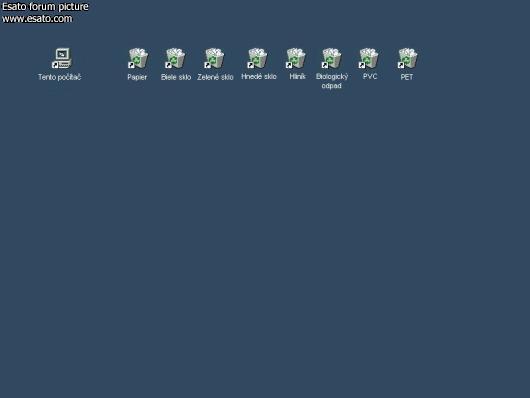Click the 'Biele sklo' text label
The width and height of the screenshot is (530, 398).
click(176, 77)
